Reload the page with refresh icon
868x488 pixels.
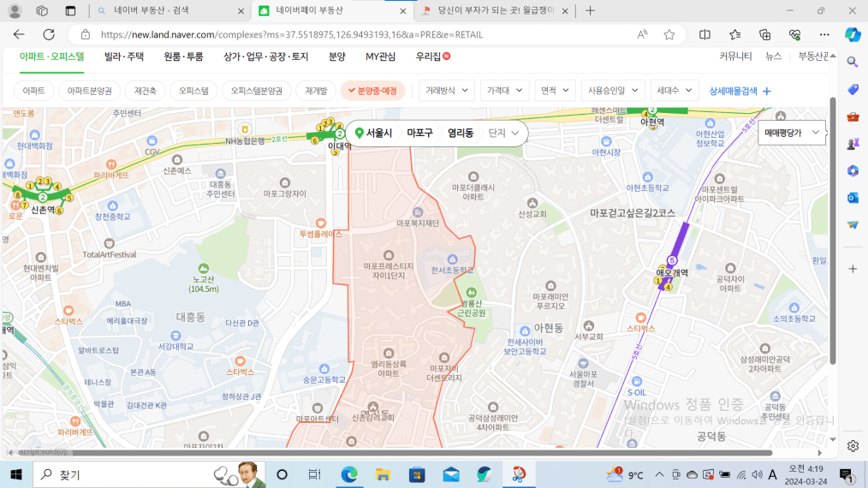(49, 34)
